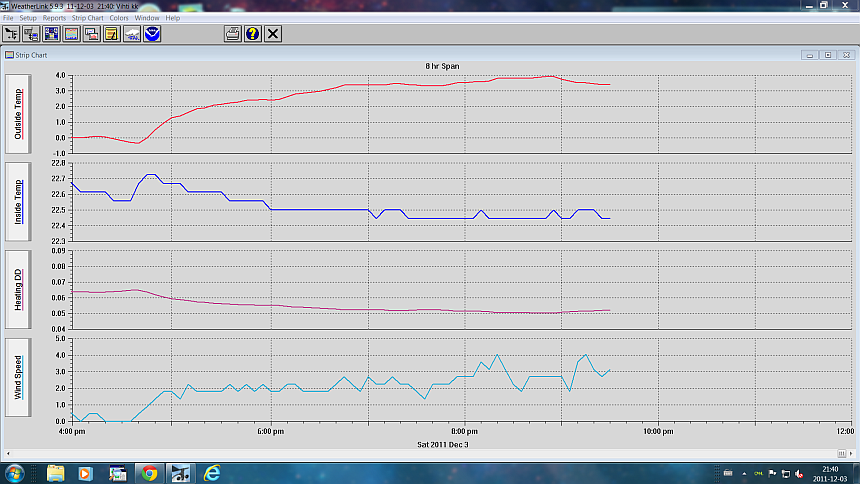The image size is (860, 484).
Task: Maximize the Strip Chart child window
Action: [x=828, y=55]
